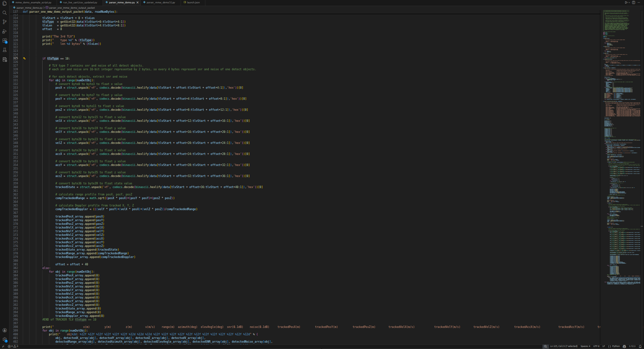Click the #END of TRACKER TLV comment
Screen dimensions: 644x349
[69, 320]
